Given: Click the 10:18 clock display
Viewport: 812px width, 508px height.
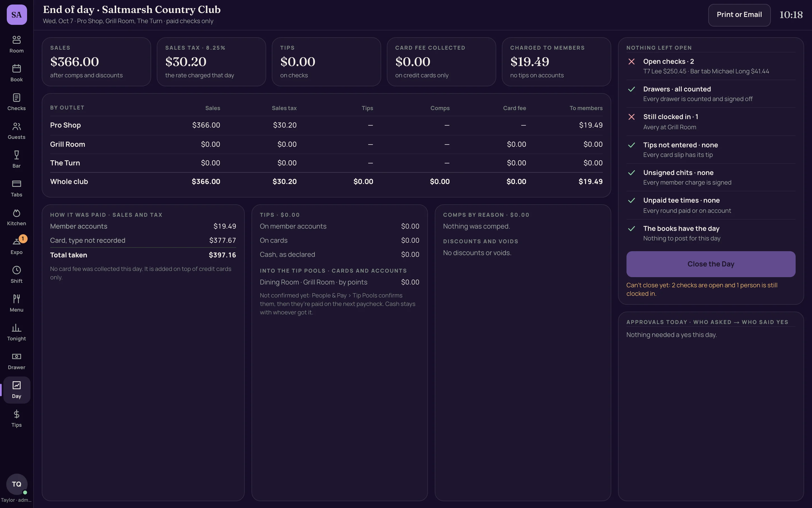Looking at the screenshot, I should point(791,15).
